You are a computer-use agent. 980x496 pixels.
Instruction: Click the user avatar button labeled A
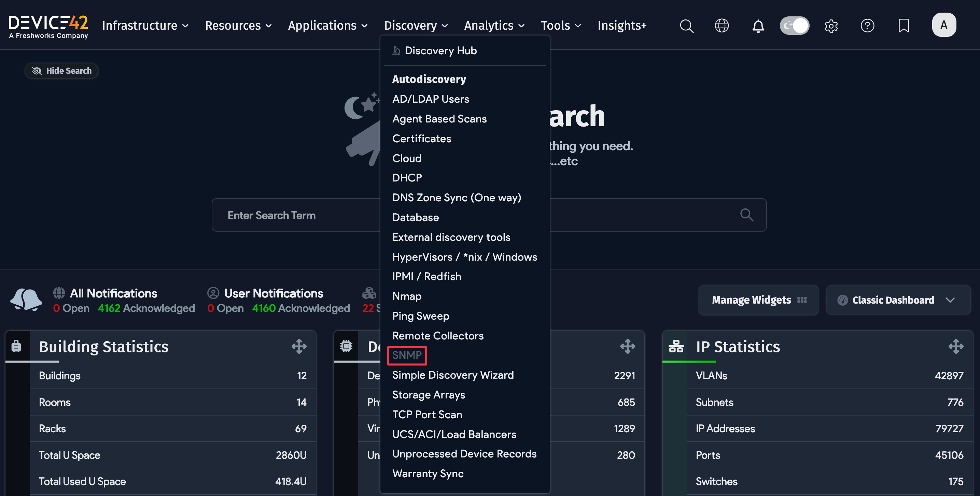pyautogui.click(x=943, y=25)
